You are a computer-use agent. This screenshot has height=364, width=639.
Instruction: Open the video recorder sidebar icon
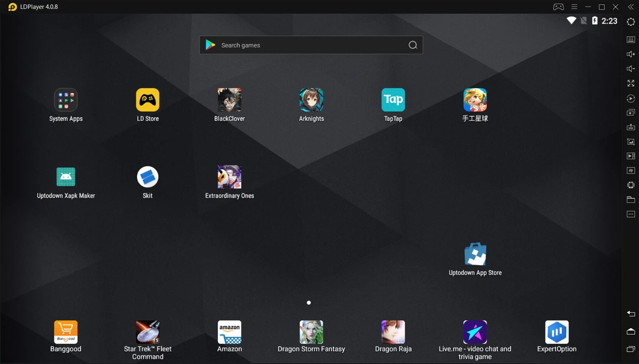click(631, 156)
